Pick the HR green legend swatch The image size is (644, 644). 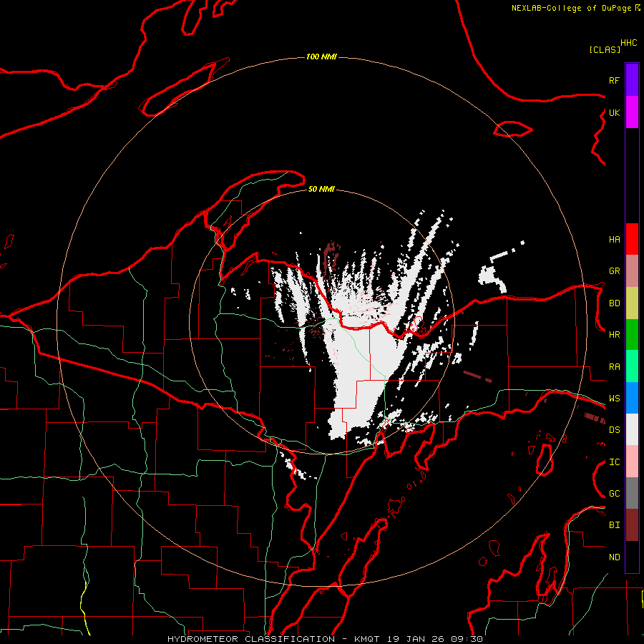click(x=632, y=335)
